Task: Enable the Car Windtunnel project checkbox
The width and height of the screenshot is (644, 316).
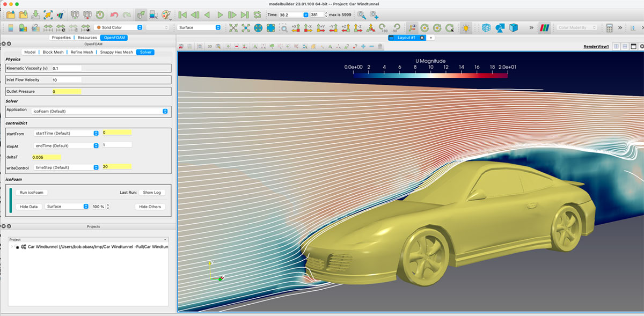Action: [17, 247]
